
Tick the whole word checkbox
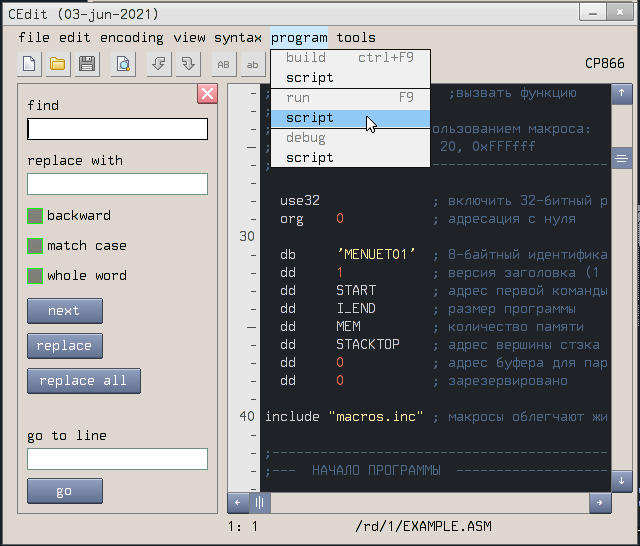tap(35, 276)
